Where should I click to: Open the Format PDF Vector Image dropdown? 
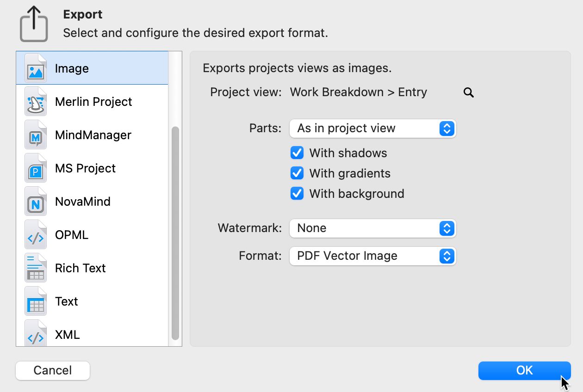[x=372, y=256]
